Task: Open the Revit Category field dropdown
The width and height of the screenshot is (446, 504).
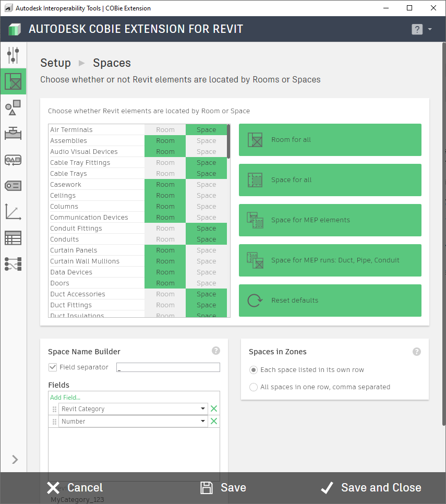Action: [x=202, y=409]
